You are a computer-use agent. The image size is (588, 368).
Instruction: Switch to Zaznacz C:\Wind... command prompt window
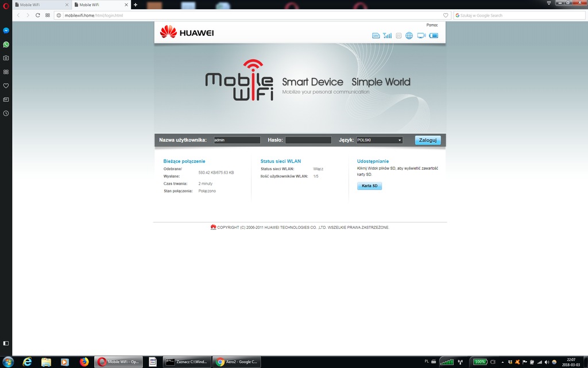[x=187, y=362]
